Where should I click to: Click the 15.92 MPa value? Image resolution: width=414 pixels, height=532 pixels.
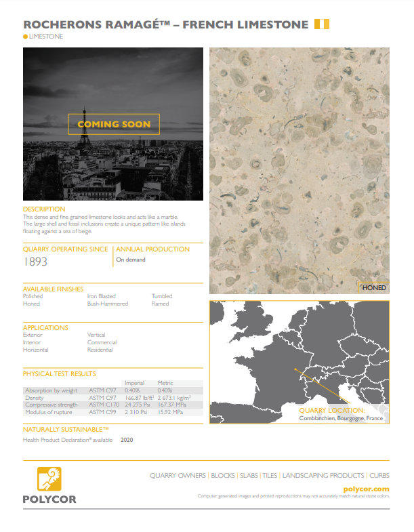coord(170,412)
